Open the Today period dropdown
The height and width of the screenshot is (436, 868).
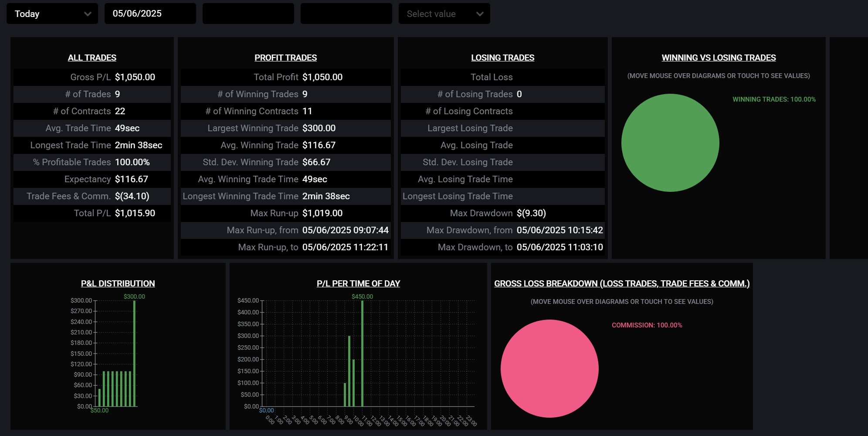pyautogui.click(x=52, y=14)
